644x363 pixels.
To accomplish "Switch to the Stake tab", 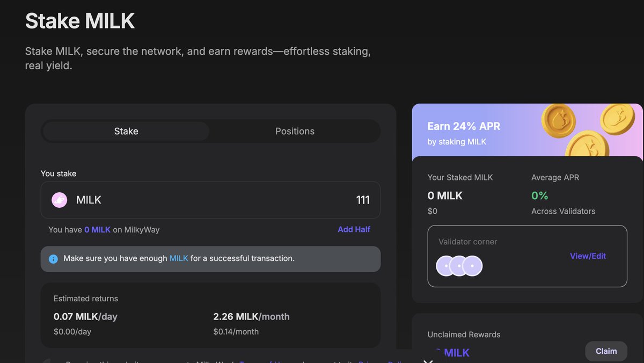I will coord(126,131).
